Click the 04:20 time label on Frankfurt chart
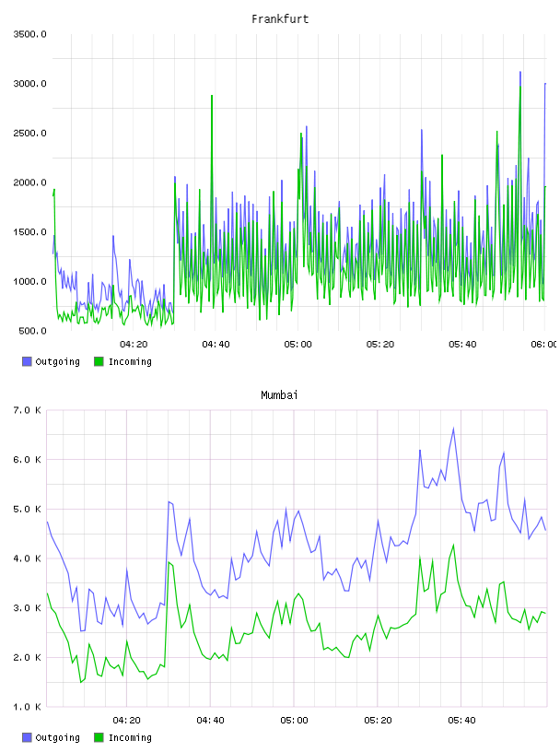Image resolution: width=560 pixels, height=752 pixels. [134, 344]
